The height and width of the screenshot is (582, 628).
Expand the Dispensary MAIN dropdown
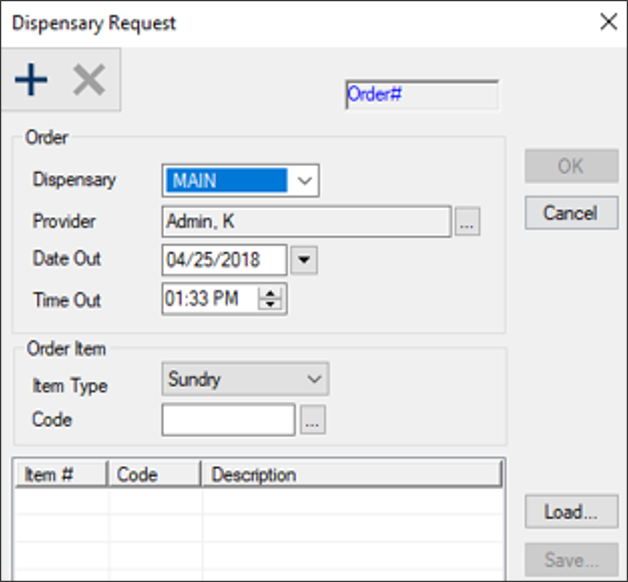click(306, 181)
